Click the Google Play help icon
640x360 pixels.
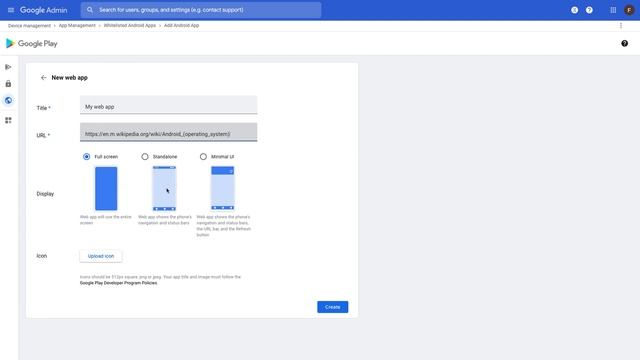pos(624,43)
